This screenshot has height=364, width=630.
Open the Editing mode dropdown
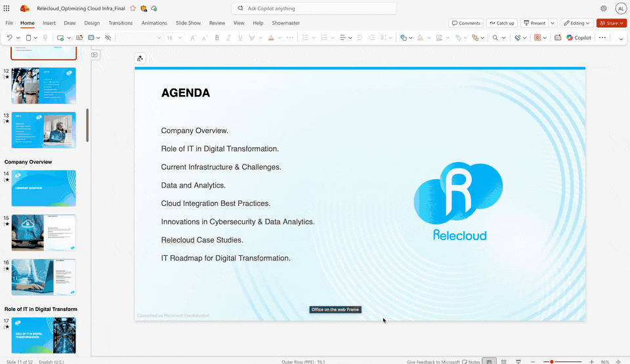tap(577, 23)
